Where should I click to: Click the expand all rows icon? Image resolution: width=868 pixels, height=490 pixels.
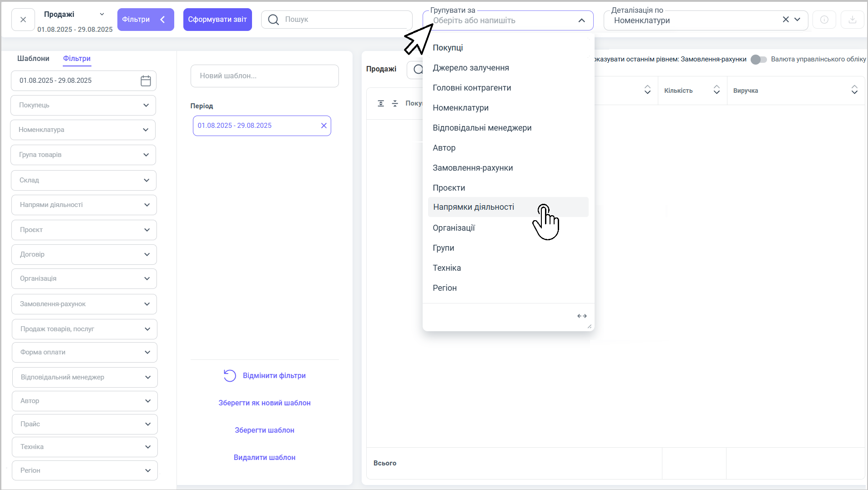381,104
